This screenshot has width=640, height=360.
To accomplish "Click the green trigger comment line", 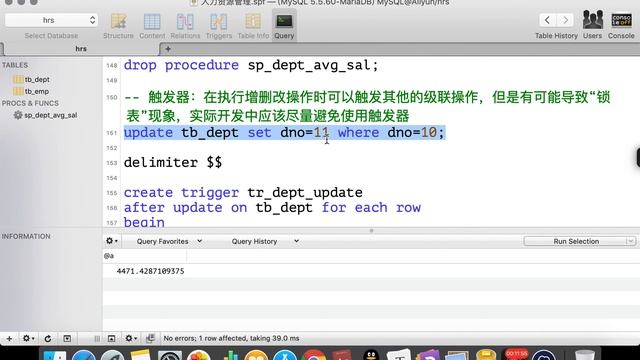I will click(367, 107).
